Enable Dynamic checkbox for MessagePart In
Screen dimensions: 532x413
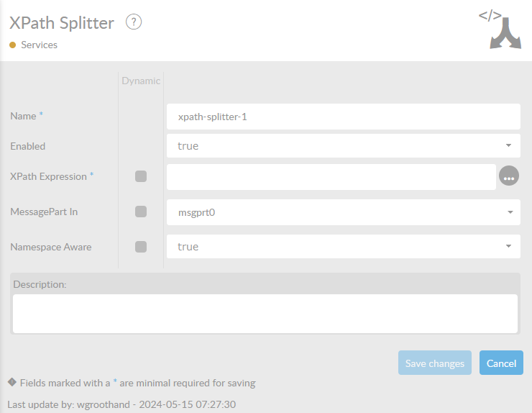coord(141,212)
